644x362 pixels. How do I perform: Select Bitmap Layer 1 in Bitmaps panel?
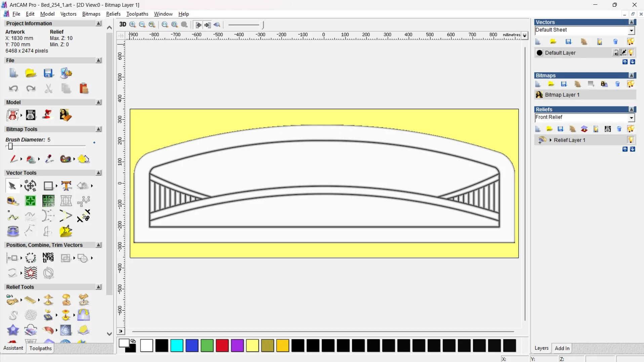tap(562, 95)
